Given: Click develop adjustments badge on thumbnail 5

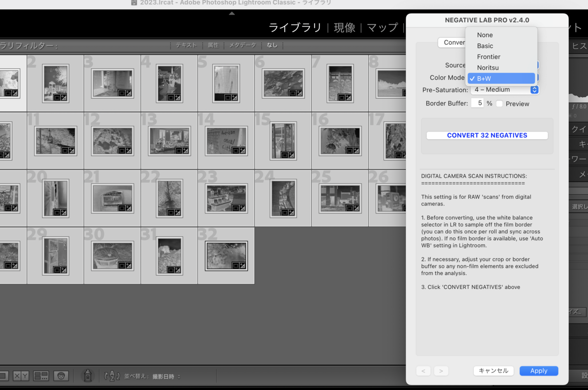Looking at the screenshot, I should (x=234, y=97).
